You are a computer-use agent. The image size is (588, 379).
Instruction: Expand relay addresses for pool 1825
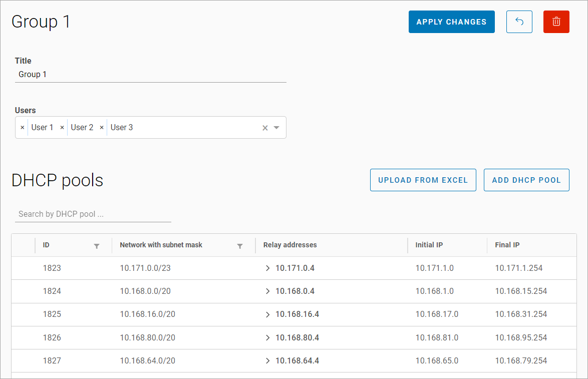point(268,314)
